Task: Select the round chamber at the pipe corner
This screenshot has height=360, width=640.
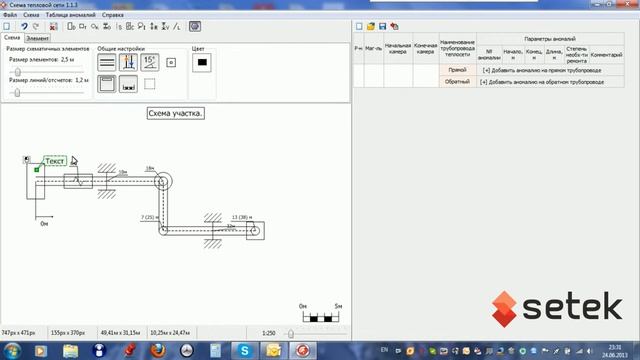Action: 163,181
